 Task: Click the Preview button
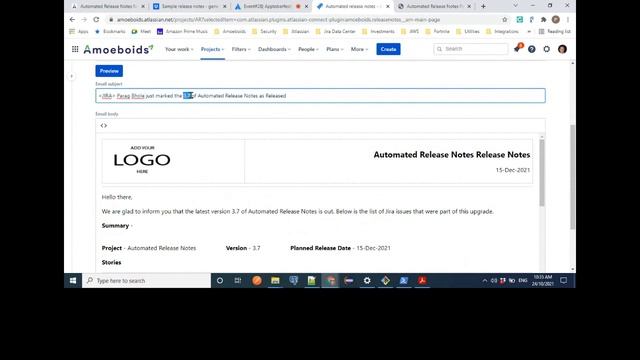point(109,71)
